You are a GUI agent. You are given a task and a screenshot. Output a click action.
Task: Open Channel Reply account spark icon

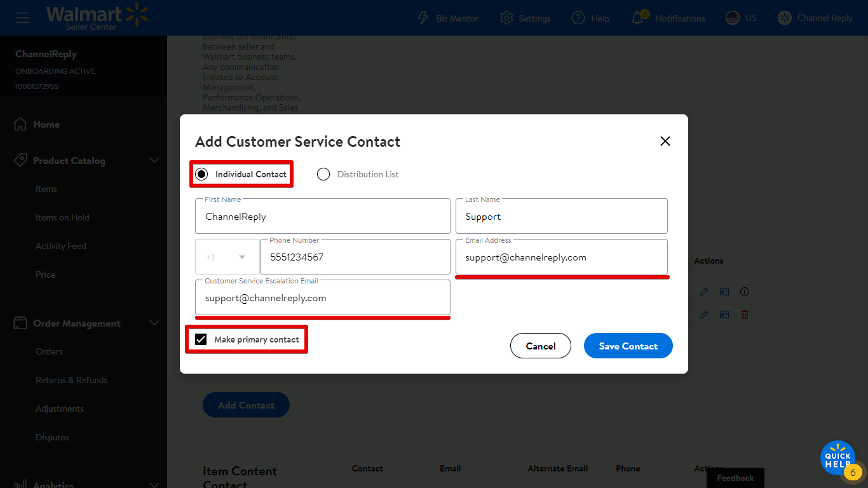[785, 18]
